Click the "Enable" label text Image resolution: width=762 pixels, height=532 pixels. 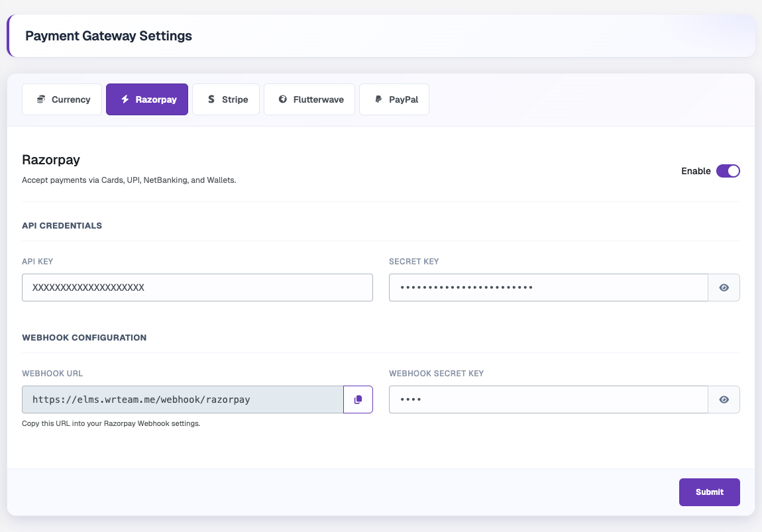click(x=696, y=171)
